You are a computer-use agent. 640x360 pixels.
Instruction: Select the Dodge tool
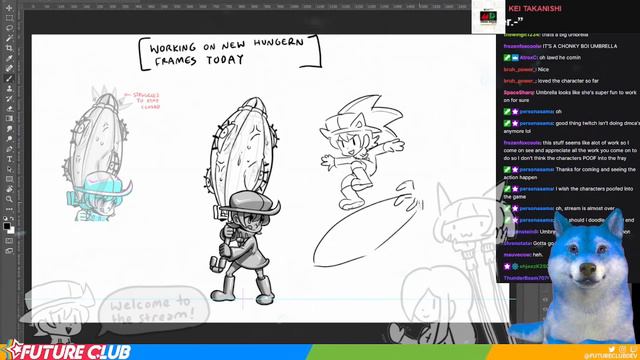click(x=9, y=139)
